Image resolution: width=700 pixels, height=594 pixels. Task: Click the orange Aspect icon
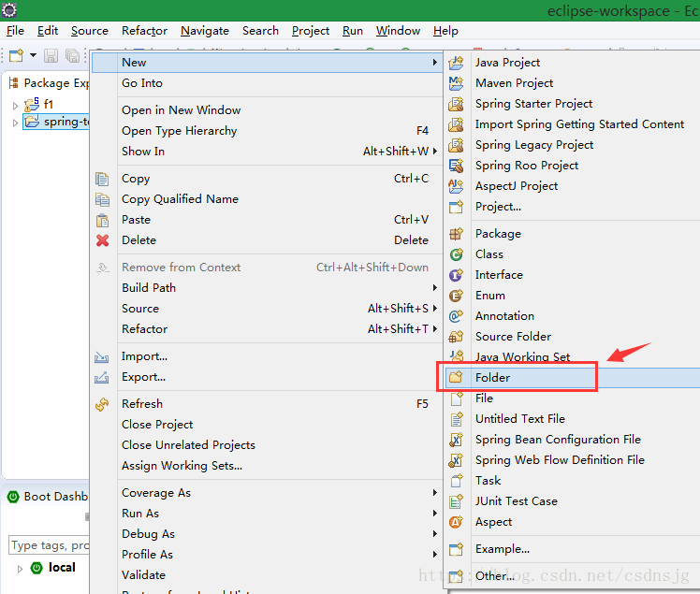(x=456, y=522)
